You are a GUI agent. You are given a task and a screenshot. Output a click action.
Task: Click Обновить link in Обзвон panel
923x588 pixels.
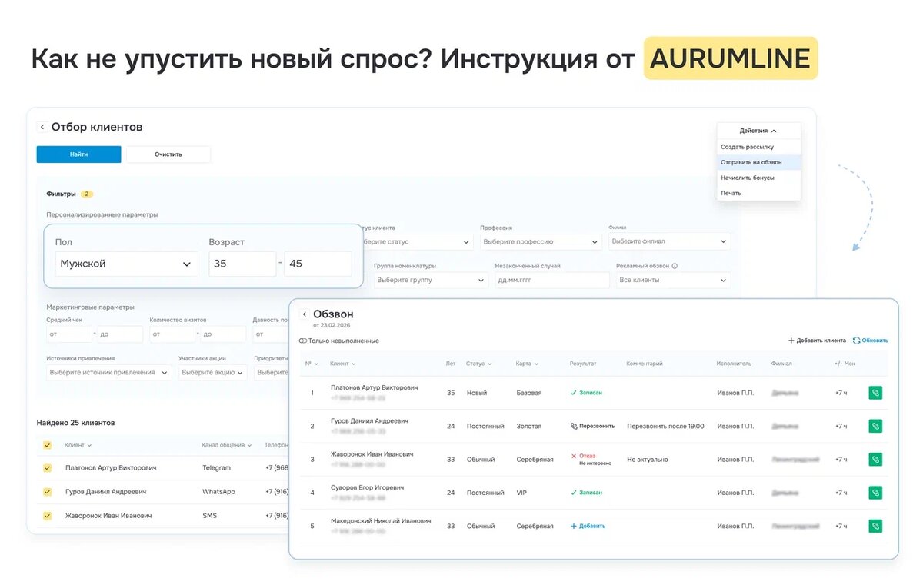click(870, 341)
